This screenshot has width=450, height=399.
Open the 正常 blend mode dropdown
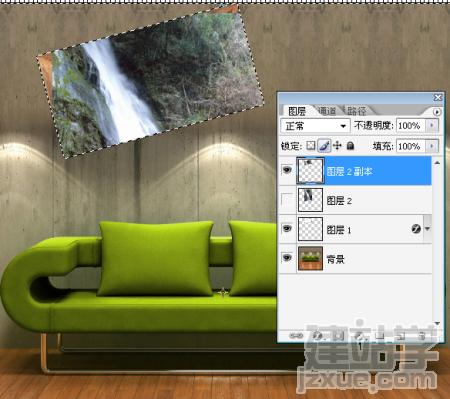tap(315, 126)
